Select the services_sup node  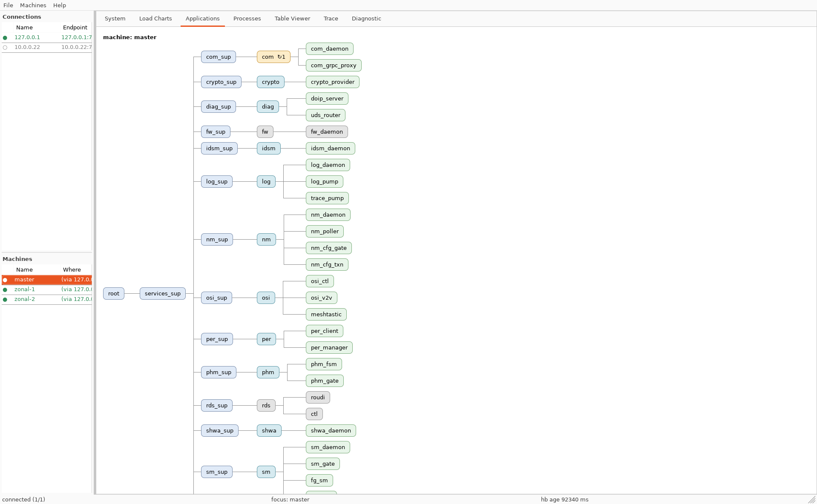pos(163,294)
